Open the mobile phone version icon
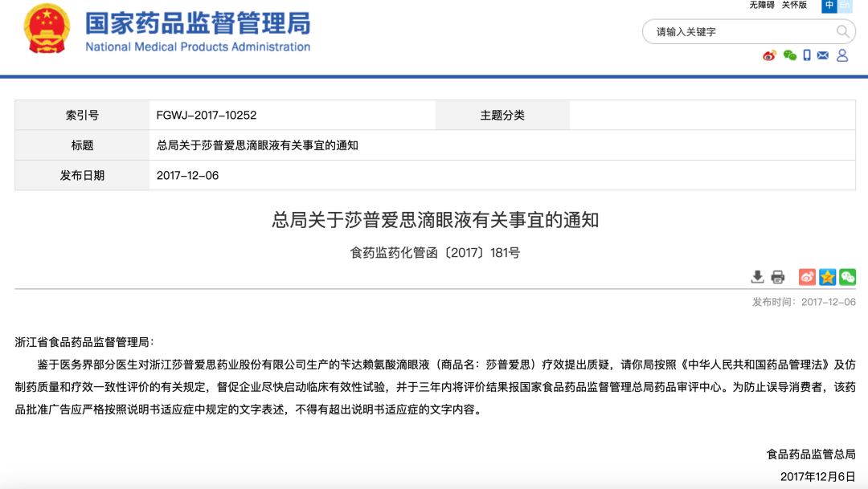868x489 pixels. [807, 55]
